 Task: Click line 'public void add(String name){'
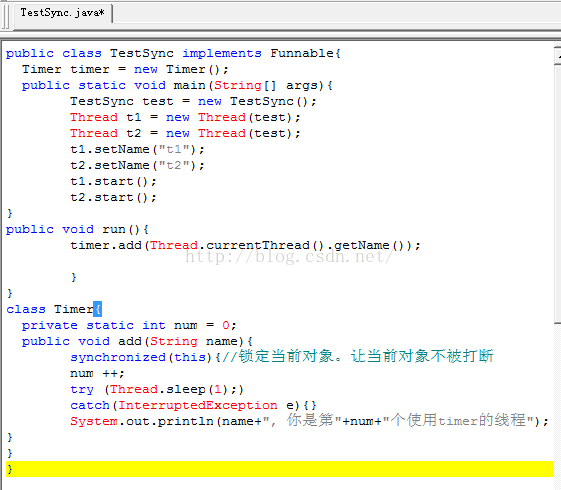137,342
